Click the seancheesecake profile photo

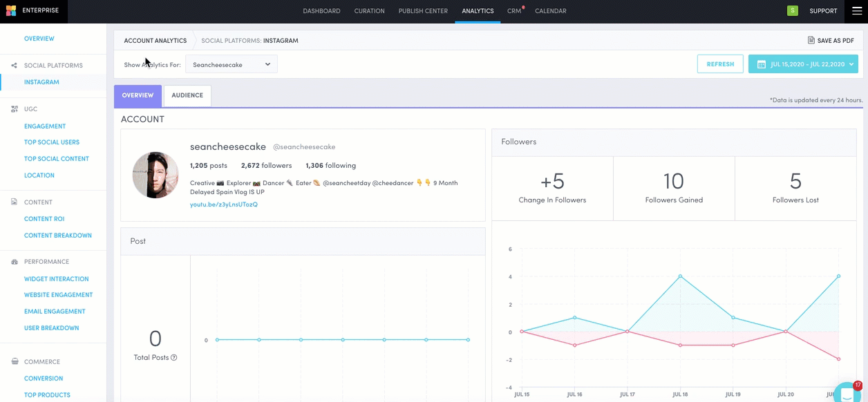tap(155, 175)
